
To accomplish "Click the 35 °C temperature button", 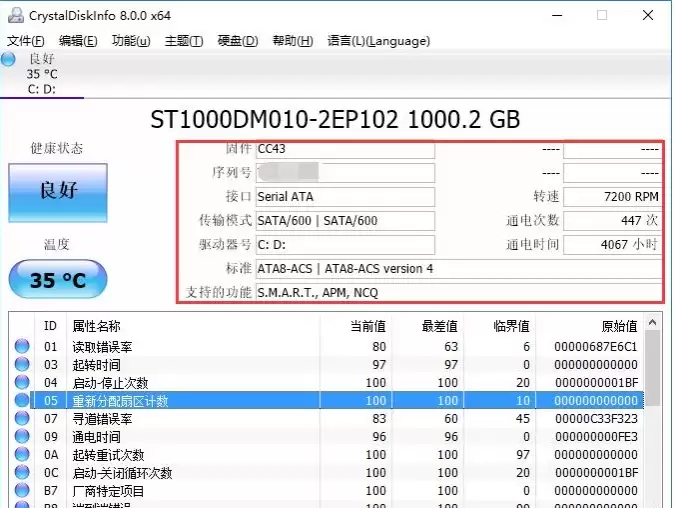I will 58,279.
